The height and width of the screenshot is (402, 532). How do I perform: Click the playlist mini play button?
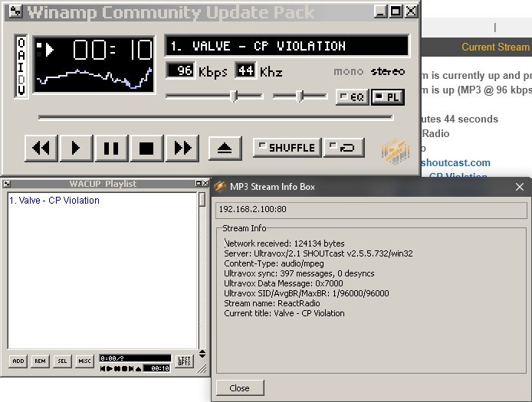110,369
